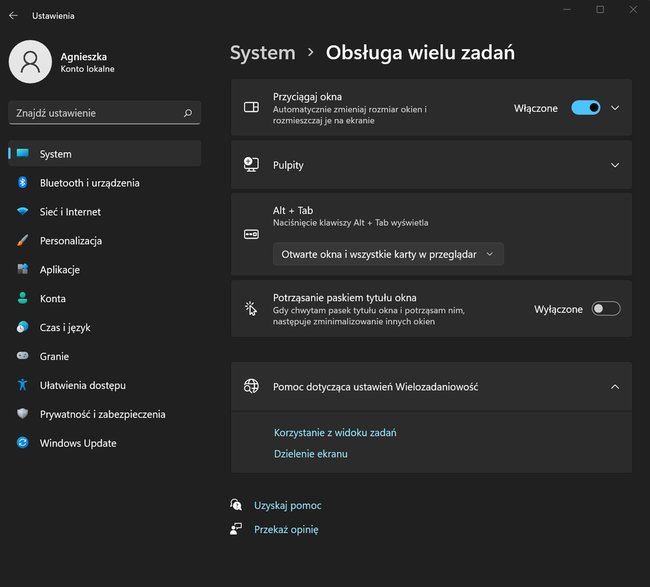
Task: Open the Alt + Tab dropdown
Action: 388,254
